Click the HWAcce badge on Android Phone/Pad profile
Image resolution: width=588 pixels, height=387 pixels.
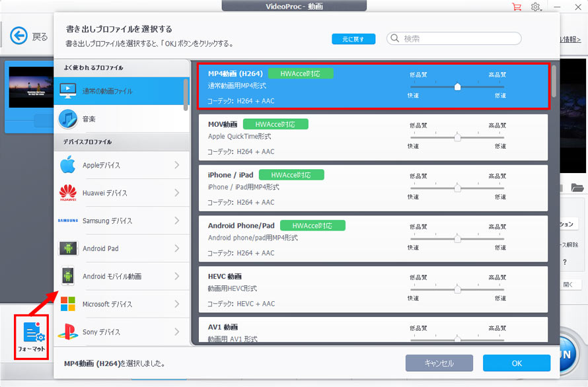(312, 225)
